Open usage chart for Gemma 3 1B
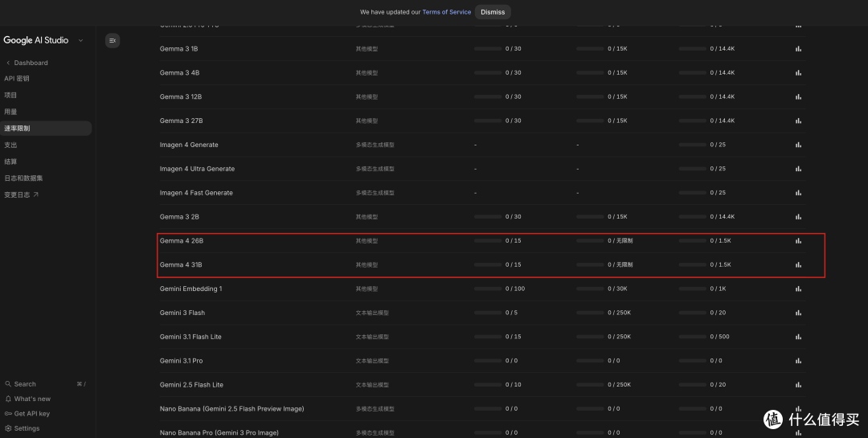This screenshot has width=868, height=438. point(798,49)
